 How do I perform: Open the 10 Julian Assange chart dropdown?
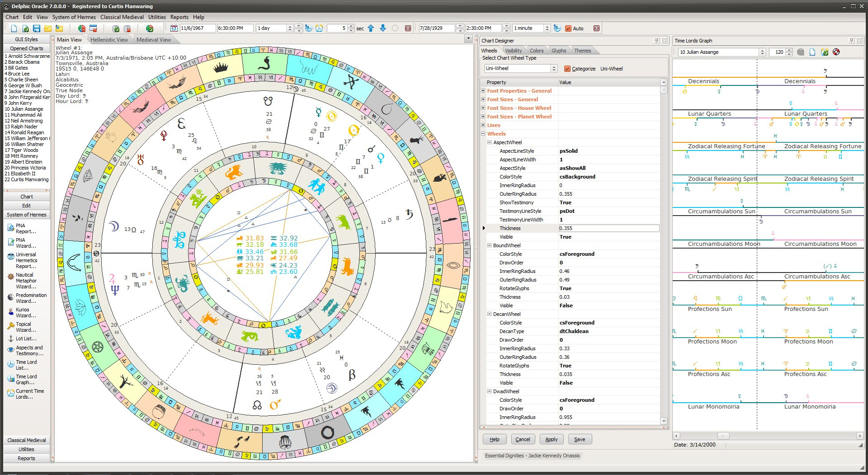762,52
